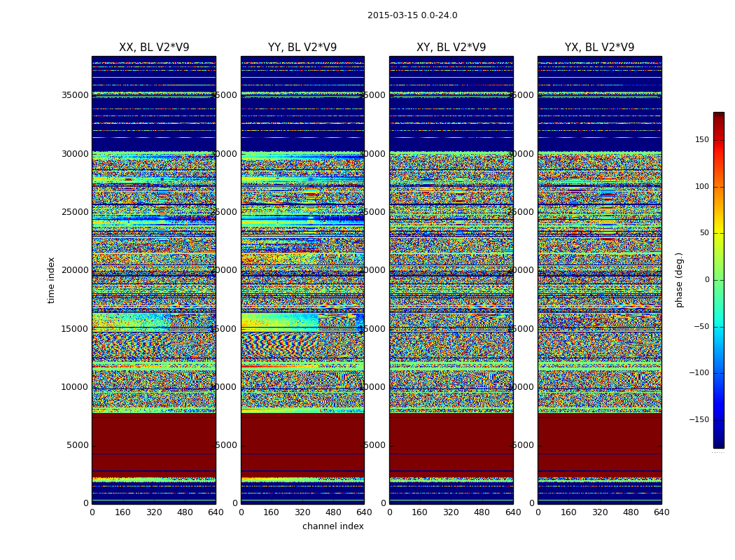The height and width of the screenshot is (560, 735).
Task: Click time tick 10000 left of XX panel
Action: (75, 386)
